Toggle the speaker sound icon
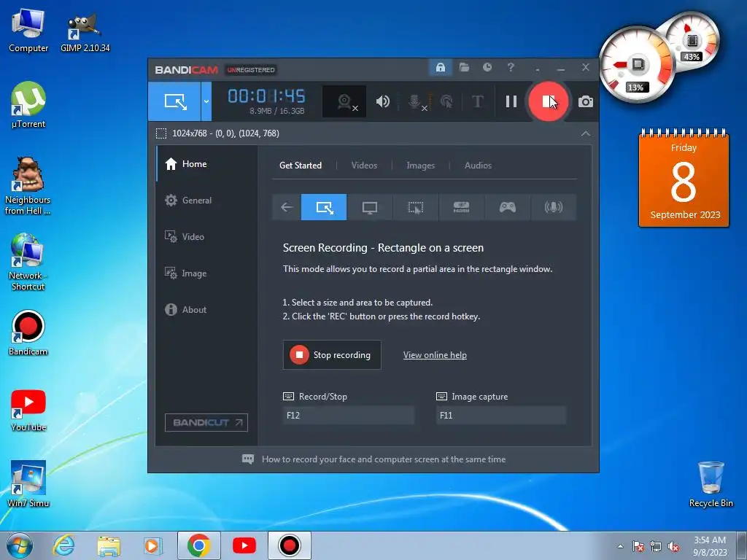The height and width of the screenshot is (560, 747). [x=382, y=101]
